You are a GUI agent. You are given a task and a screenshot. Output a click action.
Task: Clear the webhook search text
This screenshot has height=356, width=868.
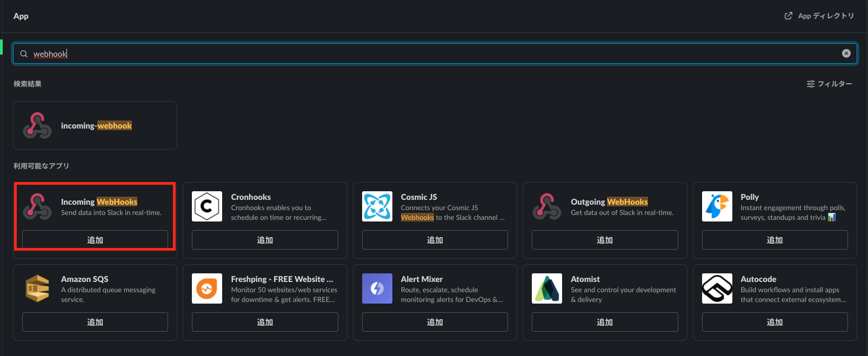coord(846,53)
